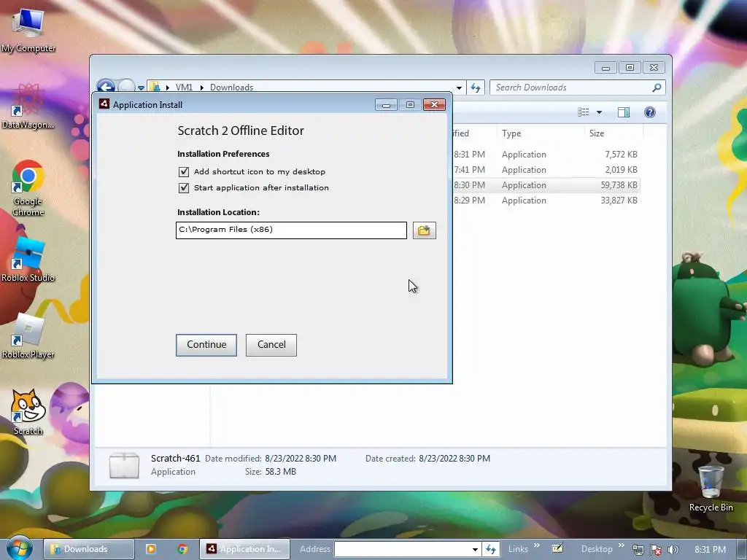Switch to Downloads taskbar button
The height and width of the screenshot is (560, 747).
pos(89,549)
